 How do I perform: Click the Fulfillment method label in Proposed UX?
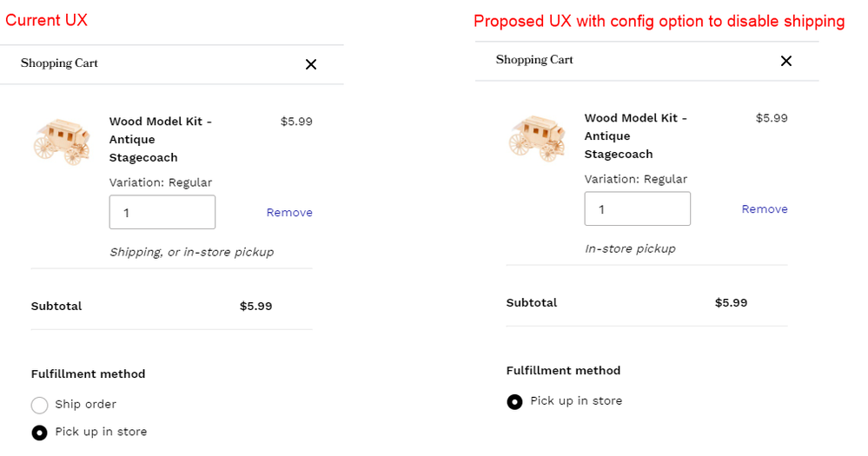tap(563, 370)
